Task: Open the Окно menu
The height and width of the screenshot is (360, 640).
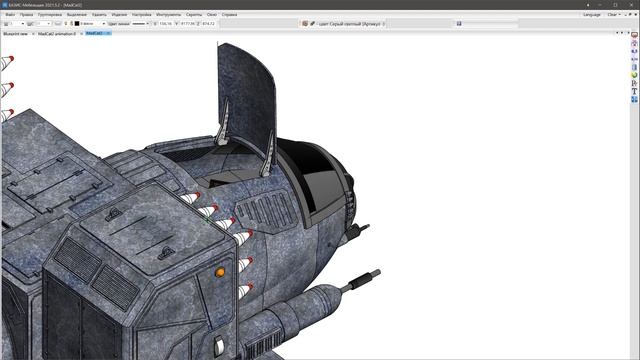Action: [x=211, y=15]
